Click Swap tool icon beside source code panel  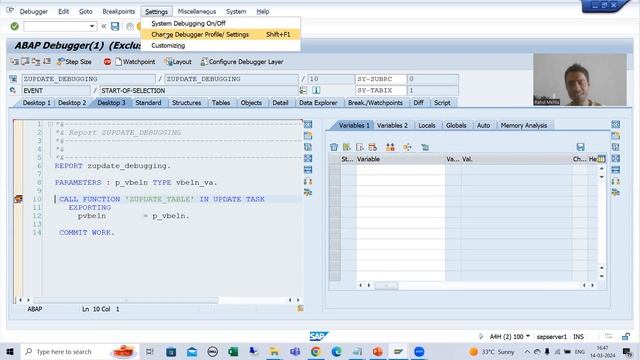pyautogui.click(x=308, y=192)
